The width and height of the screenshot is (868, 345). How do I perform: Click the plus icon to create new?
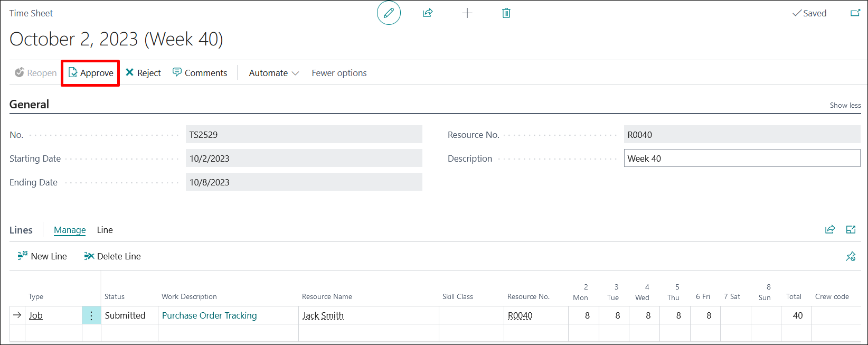point(467,13)
